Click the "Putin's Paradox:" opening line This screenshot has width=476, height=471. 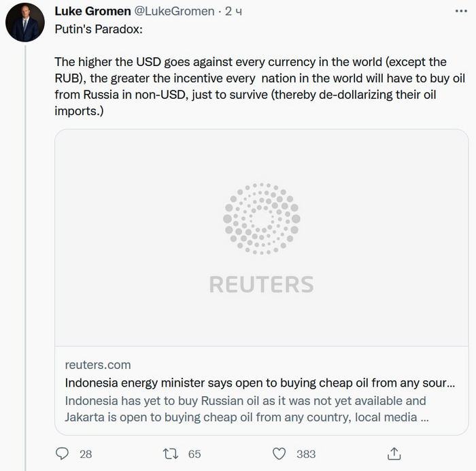(x=99, y=31)
